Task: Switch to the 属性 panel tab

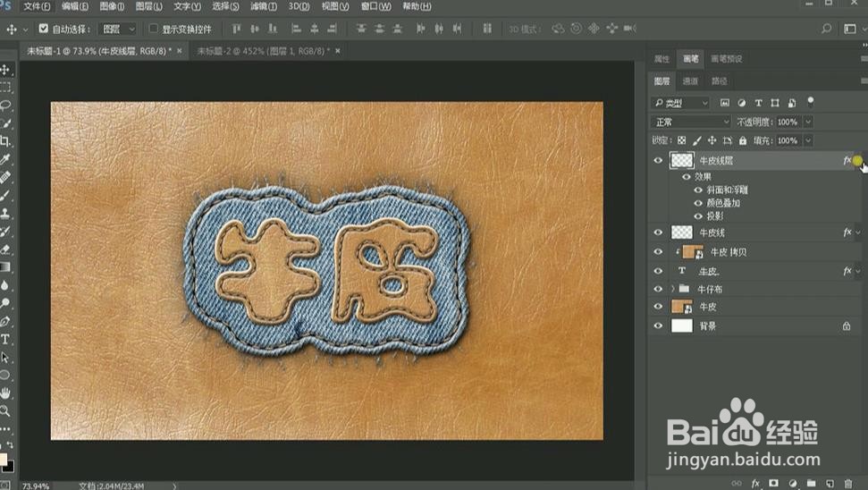Action: point(662,59)
